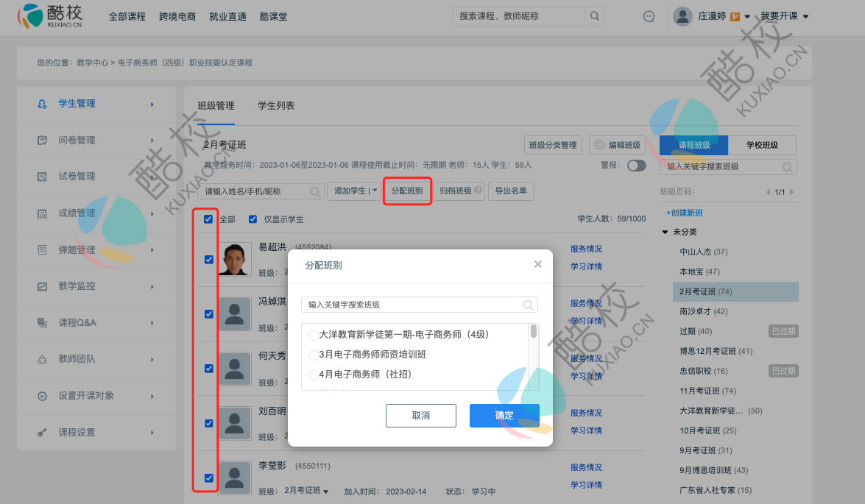The width and height of the screenshot is (865, 504).
Task: Expand the 教学监控 sidebar arrow
Action: point(152,287)
